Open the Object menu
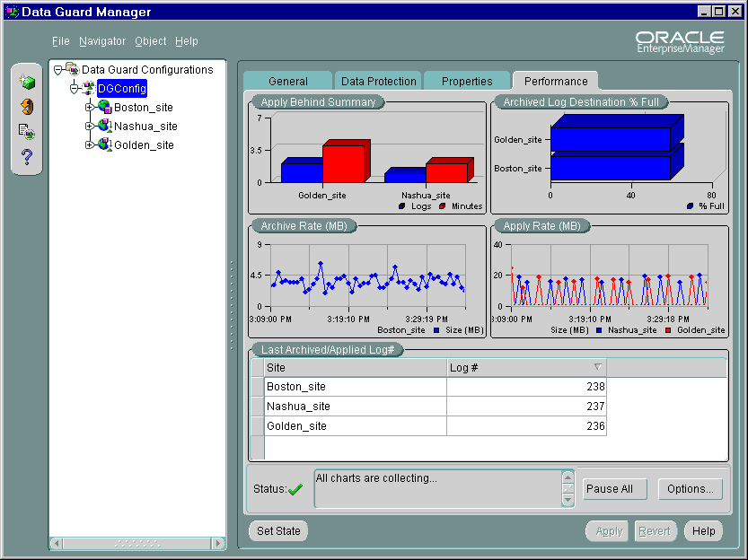The width and height of the screenshot is (748, 560). point(150,41)
